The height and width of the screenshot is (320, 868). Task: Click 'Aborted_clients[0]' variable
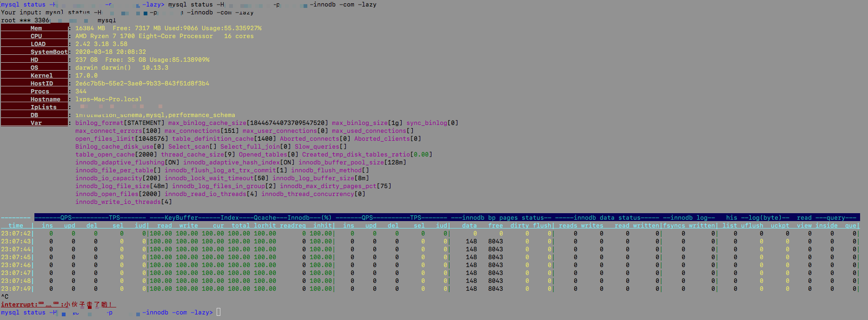388,139
